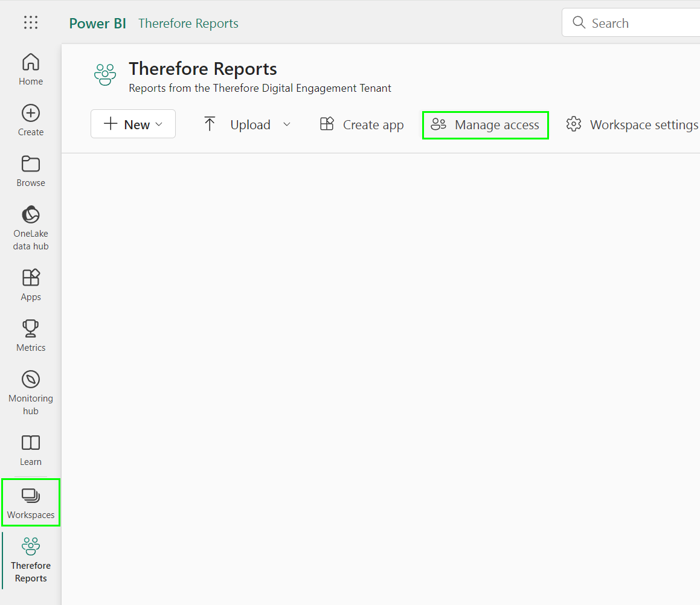Click the Create app button
700x605 pixels.
click(361, 124)
